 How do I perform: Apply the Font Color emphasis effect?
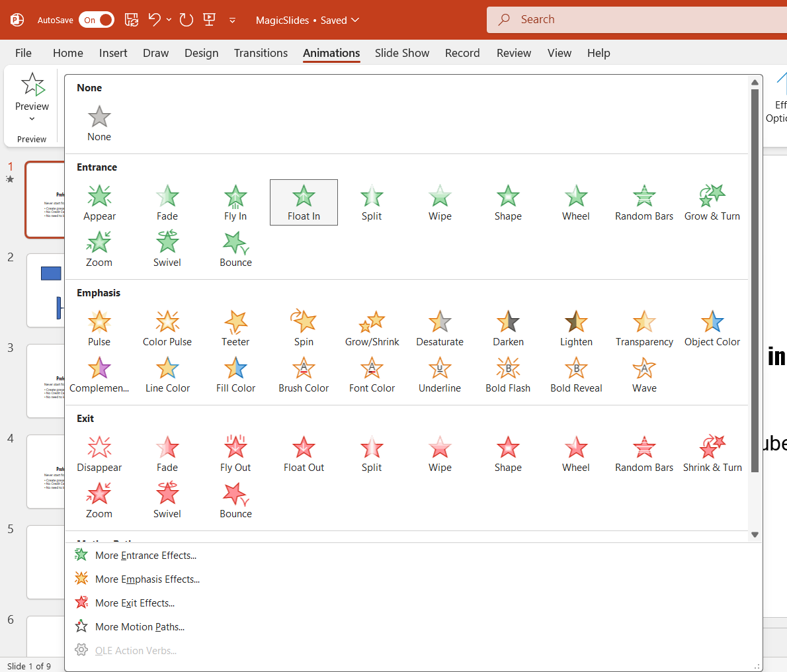[x=372, y=375]
